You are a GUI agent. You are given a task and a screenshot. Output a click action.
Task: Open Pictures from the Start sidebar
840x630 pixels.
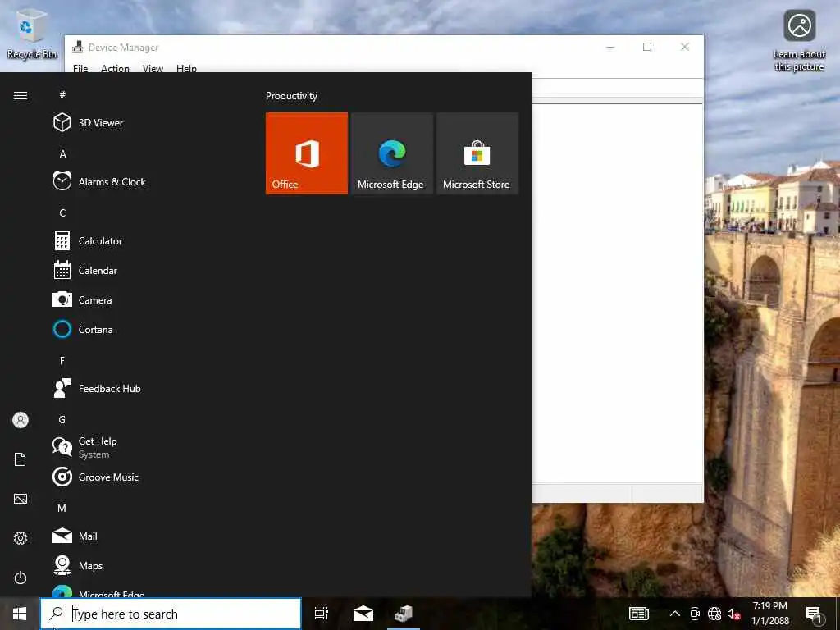pos(21,499)
